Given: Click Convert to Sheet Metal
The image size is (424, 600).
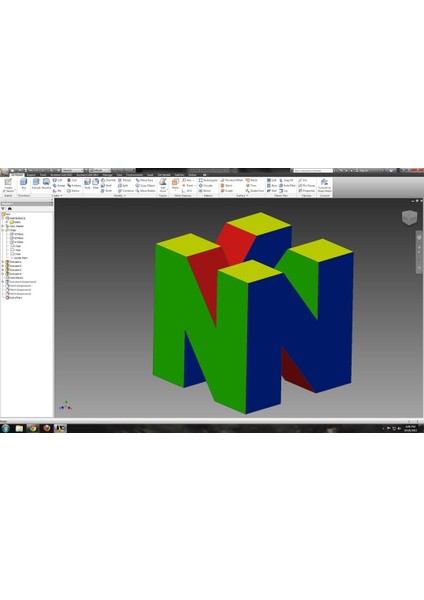Looking at the screenshot, I should point(324,185).
